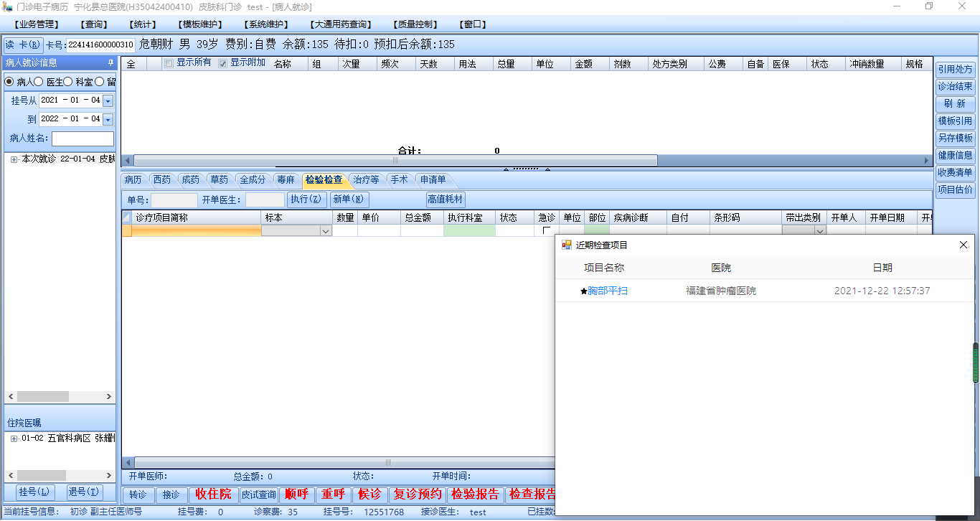Open the 模板维护 menu
The image size is (980, 521).
(201, 24)
